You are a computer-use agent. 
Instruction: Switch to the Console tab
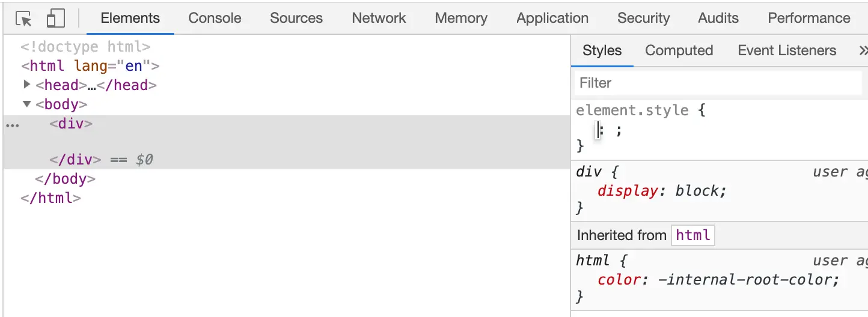pos(215,18)
